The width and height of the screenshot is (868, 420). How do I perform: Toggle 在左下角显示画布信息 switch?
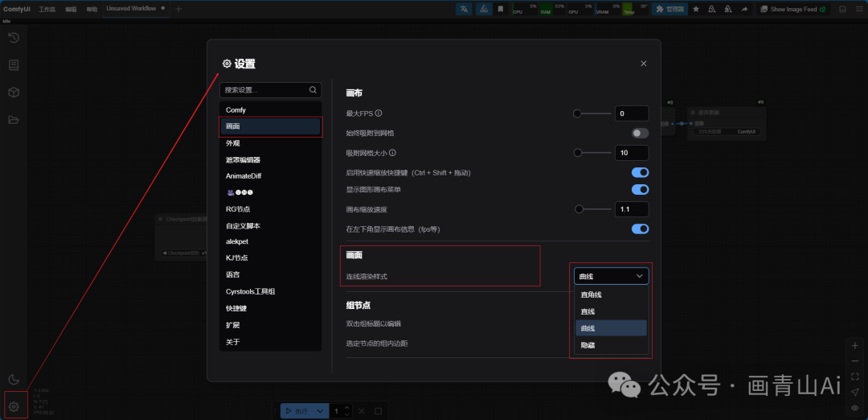click(x=640, y=229)
